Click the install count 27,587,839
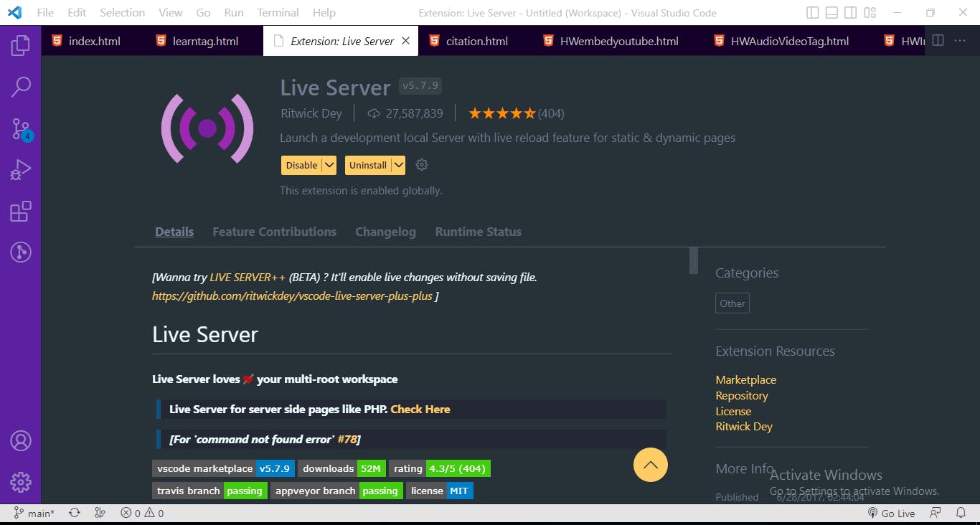 tap(405, 113)
